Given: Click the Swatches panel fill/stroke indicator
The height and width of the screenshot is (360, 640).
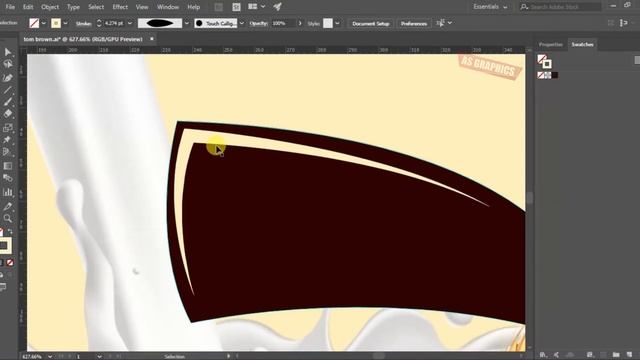Looking at the screenshot, I should pyautogui.click(x=544, y=61).
